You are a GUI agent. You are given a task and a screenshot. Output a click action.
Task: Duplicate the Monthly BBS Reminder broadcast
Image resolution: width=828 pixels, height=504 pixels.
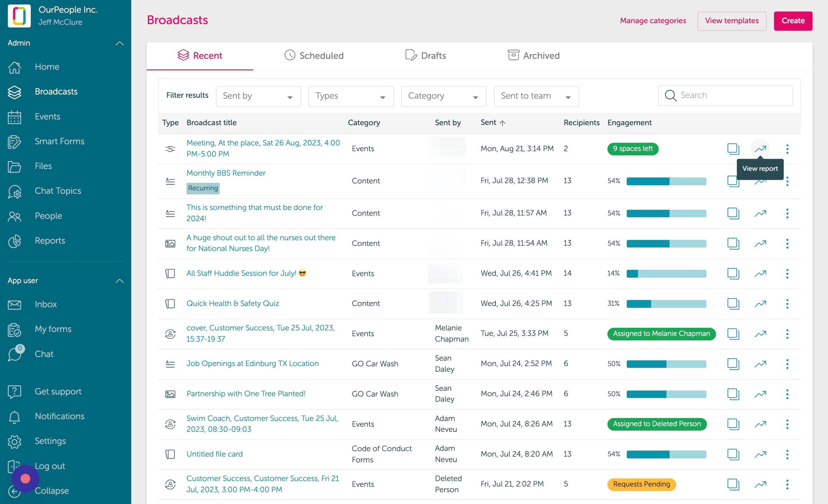tap(733, 181)
